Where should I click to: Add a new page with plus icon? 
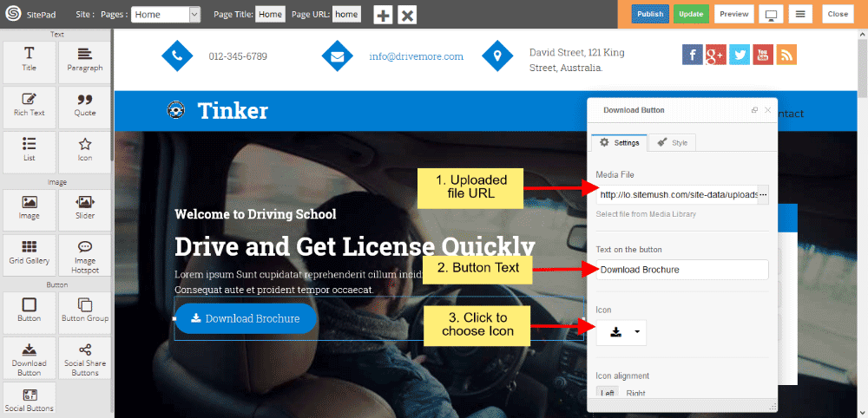[x=383, y=15]
